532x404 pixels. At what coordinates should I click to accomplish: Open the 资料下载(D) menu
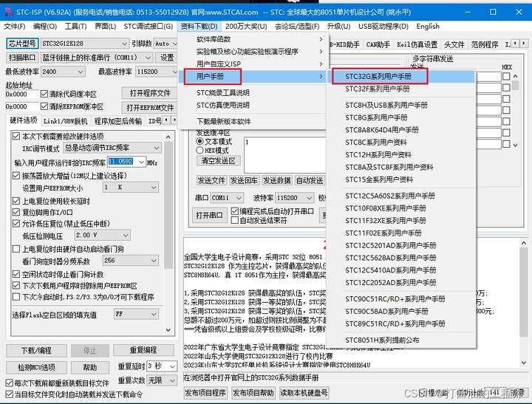tap(199, 26)
